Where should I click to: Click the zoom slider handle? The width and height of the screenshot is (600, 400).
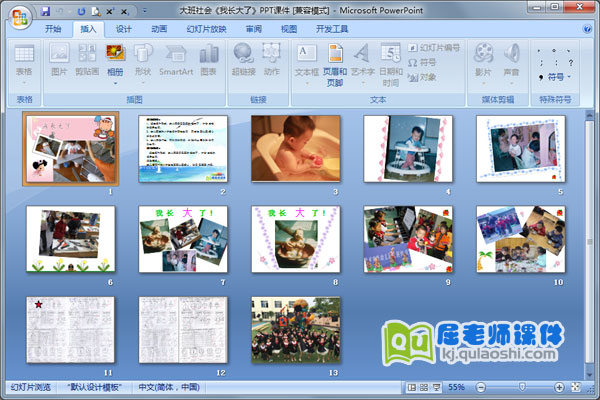tap(522, 387)
